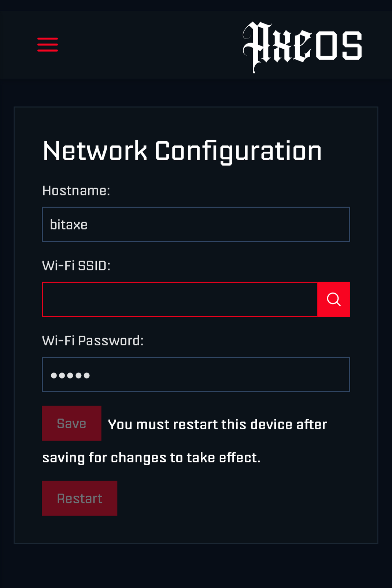392x588 pixels.
Task: Focus the empty Wi-Fi SSID text box
Action: pyautogui.click(x=180, y=299)
